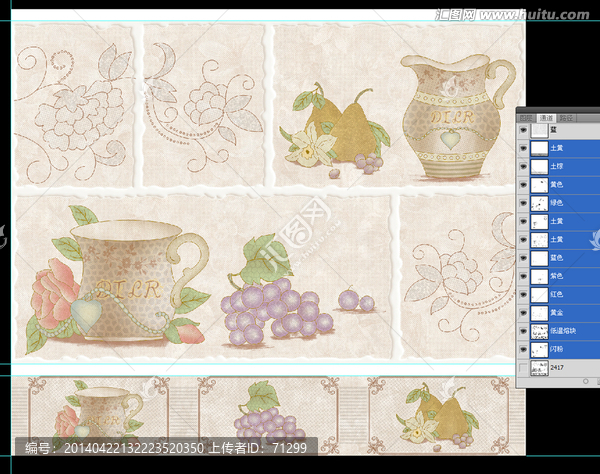Screen dimensions: 600x474
Task: Click the 蓝色 channel thumbnail
Action: click(x=539, y=258)
